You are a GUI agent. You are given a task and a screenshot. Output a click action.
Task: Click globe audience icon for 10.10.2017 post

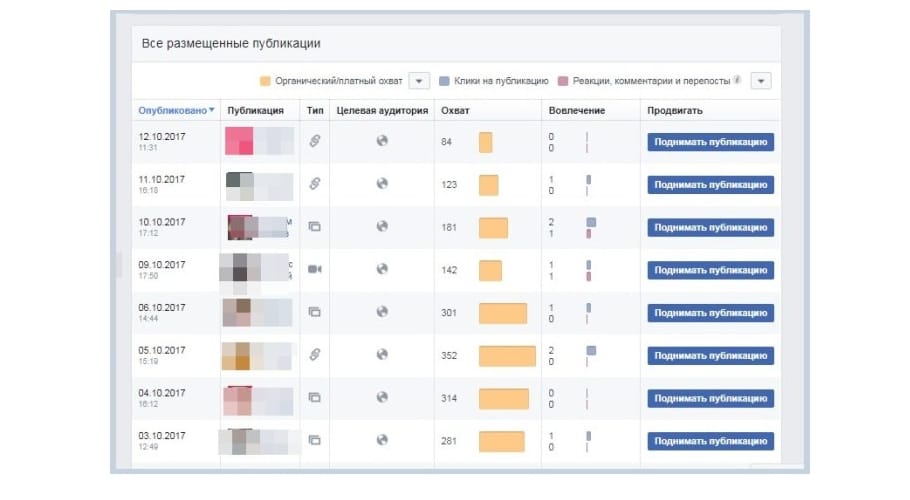[x=382, y=226]
